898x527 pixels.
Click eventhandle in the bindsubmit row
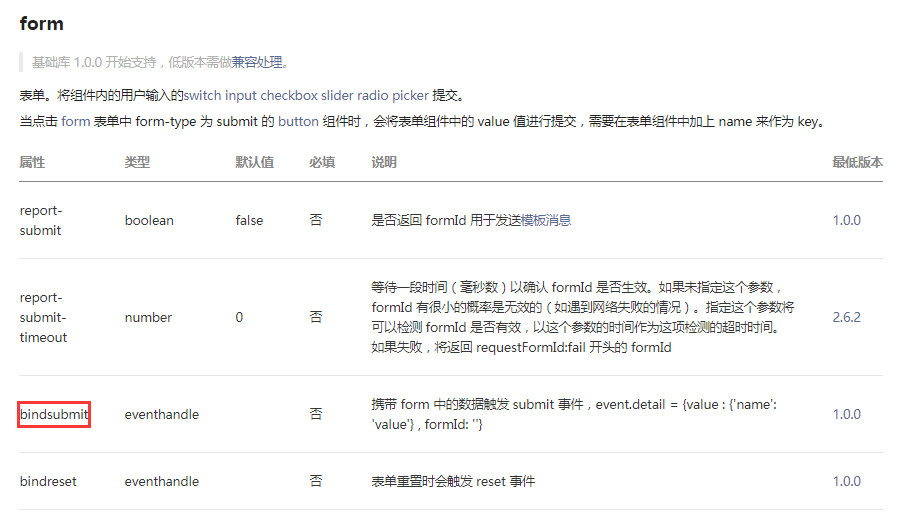(162, 414)
